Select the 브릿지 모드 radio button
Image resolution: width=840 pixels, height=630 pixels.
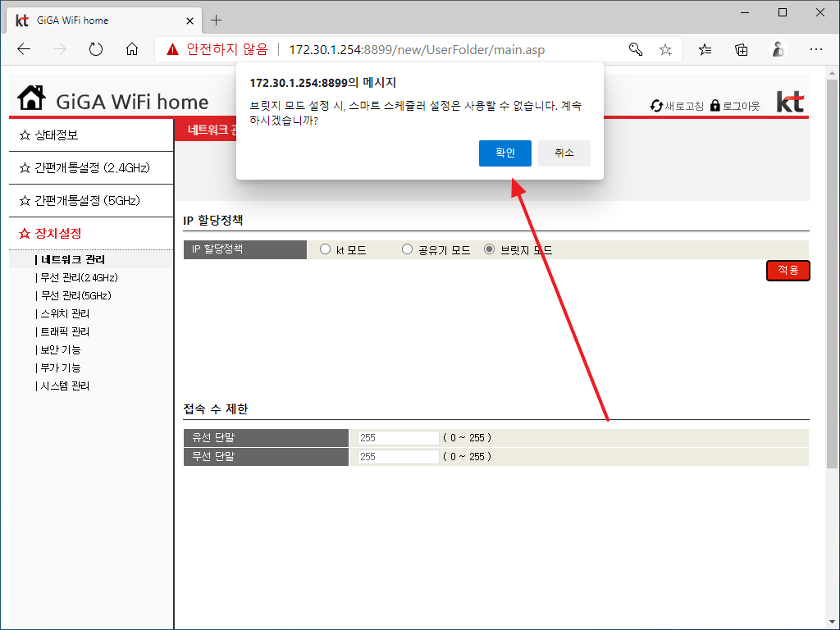tap(489, 249)
